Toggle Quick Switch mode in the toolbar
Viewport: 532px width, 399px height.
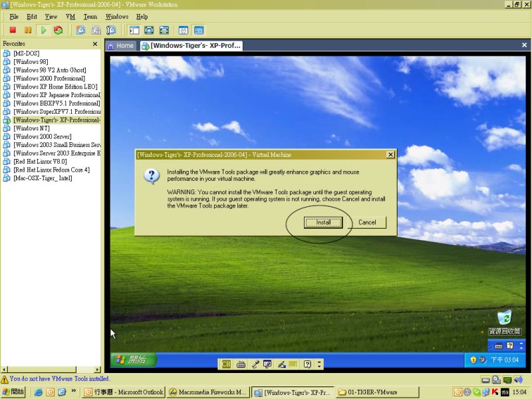coord(149,30)
